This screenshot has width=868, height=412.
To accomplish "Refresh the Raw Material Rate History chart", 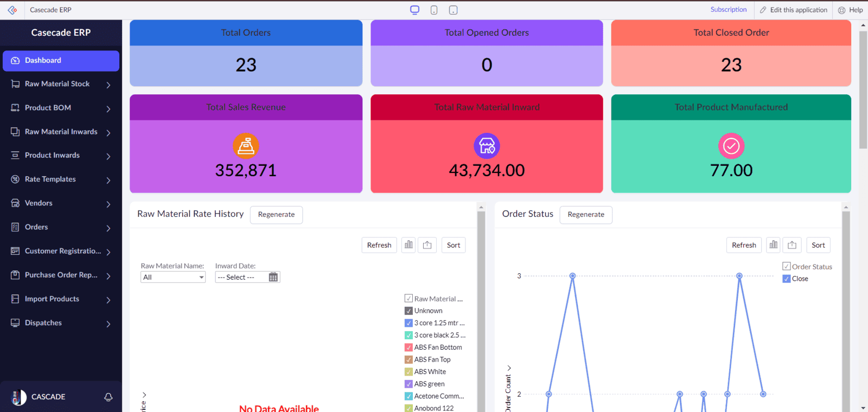I will (x=379, y=245).
